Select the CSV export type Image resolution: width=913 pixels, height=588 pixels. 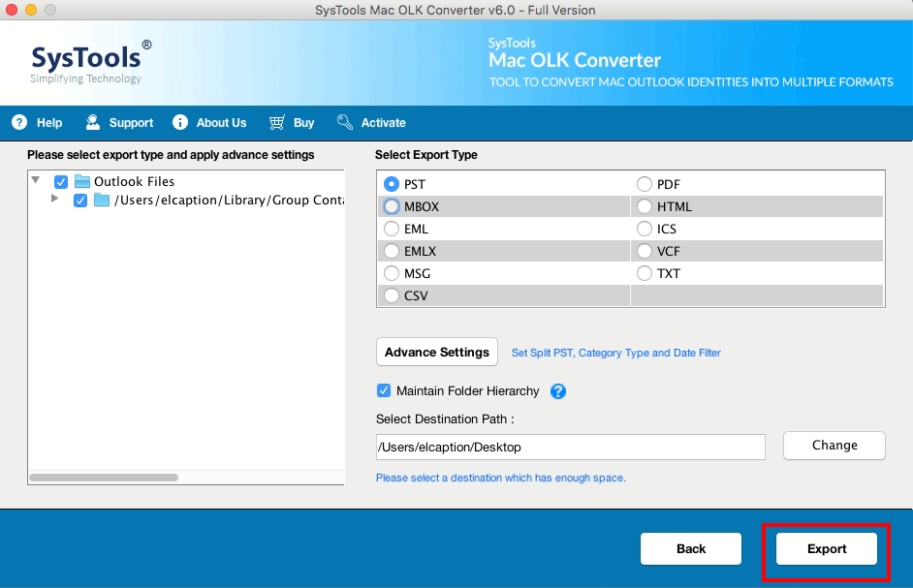392,295
